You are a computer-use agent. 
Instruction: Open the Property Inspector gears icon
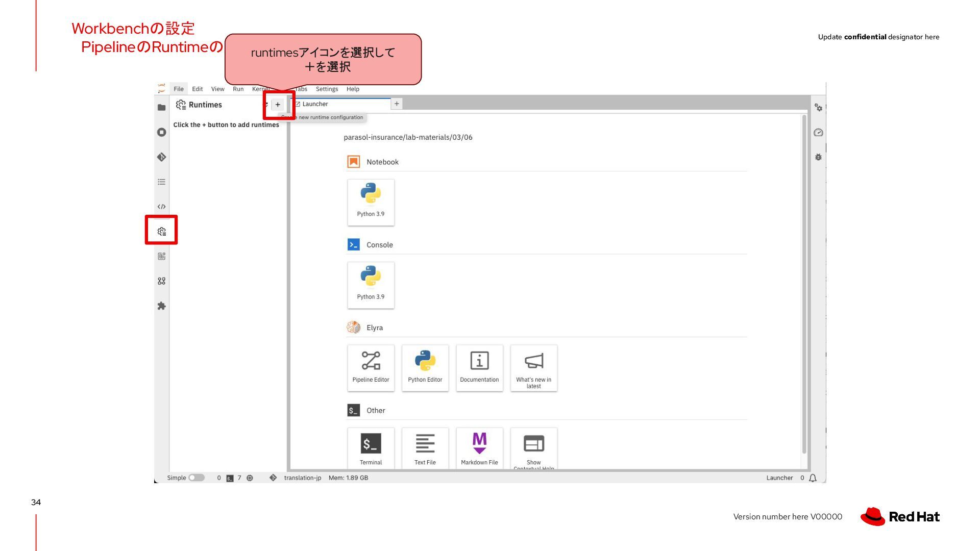click(818, 108)
